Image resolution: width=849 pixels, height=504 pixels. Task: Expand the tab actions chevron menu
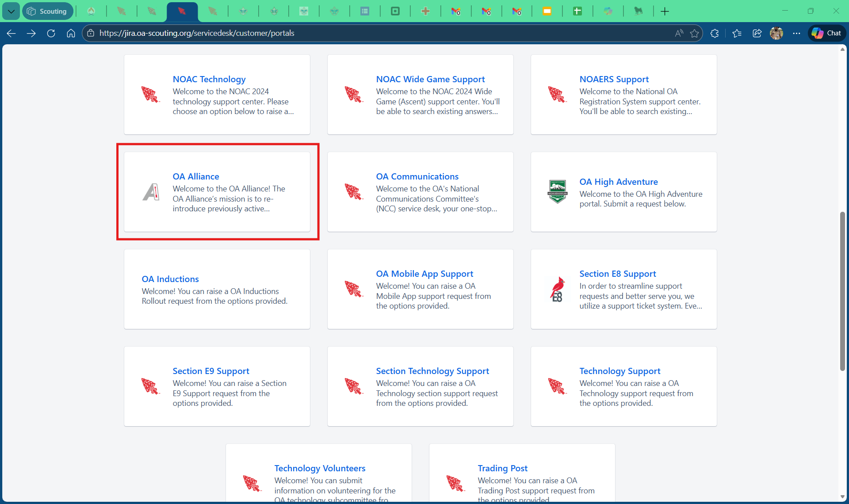11,11
